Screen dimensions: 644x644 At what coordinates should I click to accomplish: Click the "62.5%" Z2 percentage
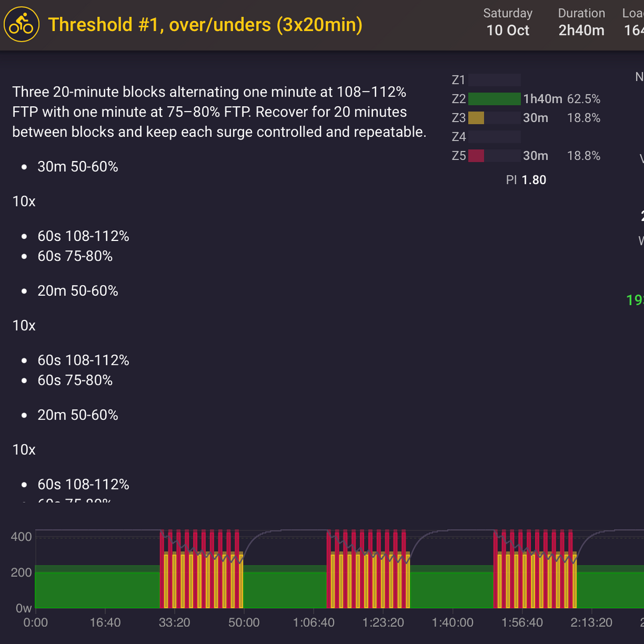click(x=583, y=99)
